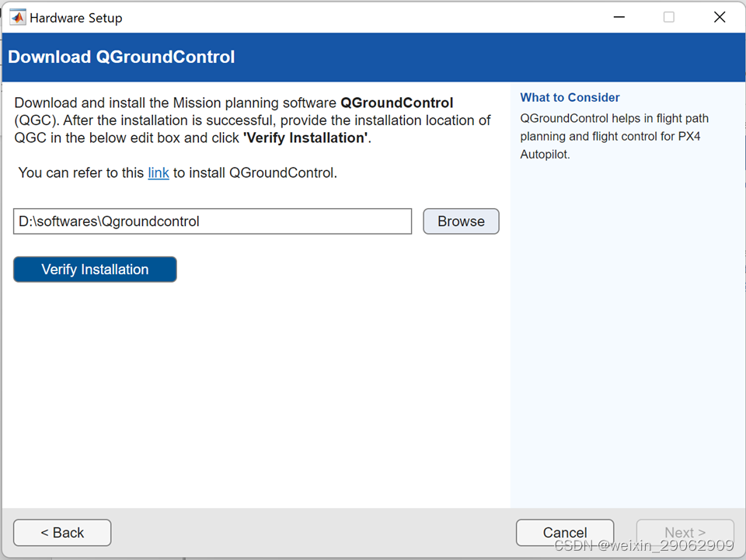
Task: Maximize the Hardware Setup window
Action: (x=669, y=17)
